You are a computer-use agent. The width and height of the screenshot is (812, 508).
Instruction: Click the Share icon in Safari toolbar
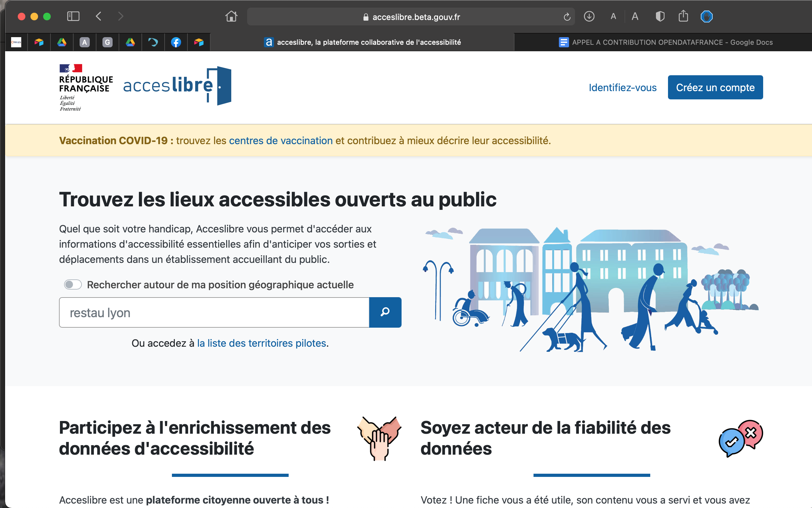coord(683,16)
